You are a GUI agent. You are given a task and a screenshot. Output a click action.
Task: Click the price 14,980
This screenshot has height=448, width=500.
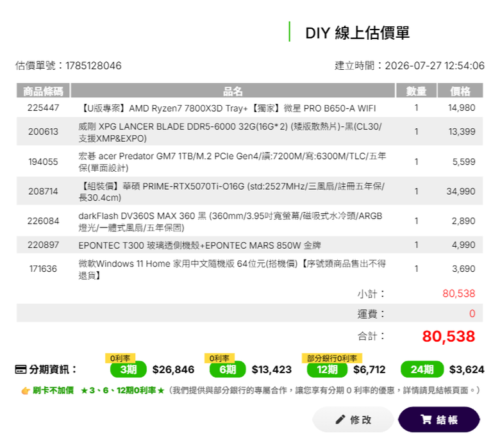[x=462, y=108]
